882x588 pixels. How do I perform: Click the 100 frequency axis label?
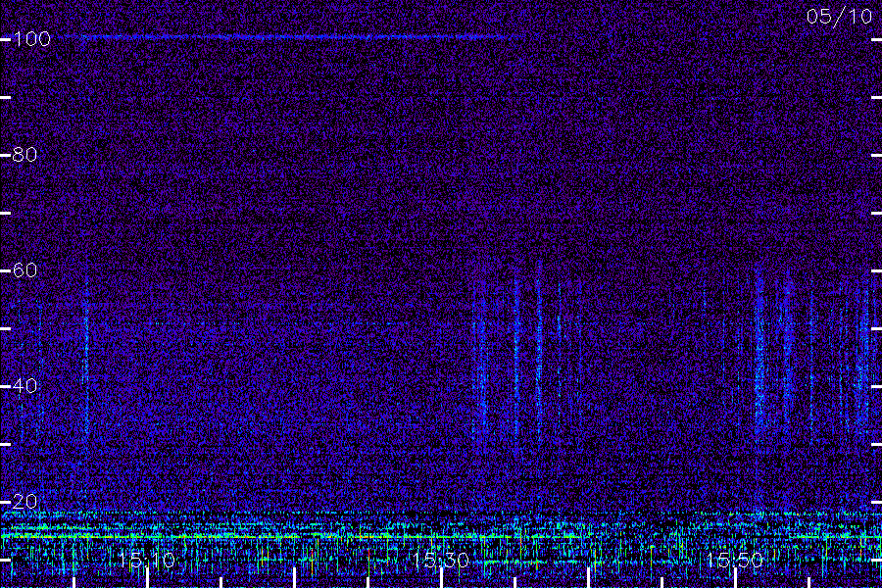tap(31, 39)
